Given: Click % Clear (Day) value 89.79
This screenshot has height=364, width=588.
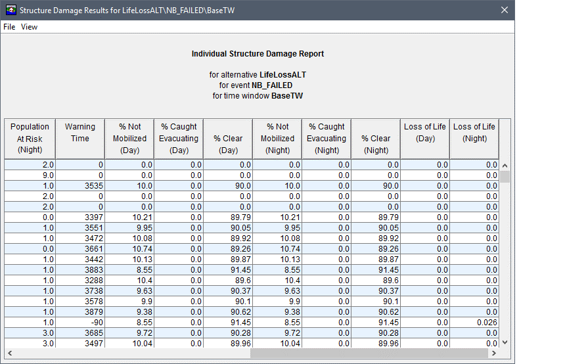Looking at the screenshot, I should pyautogui.click(x=228, y=217).
